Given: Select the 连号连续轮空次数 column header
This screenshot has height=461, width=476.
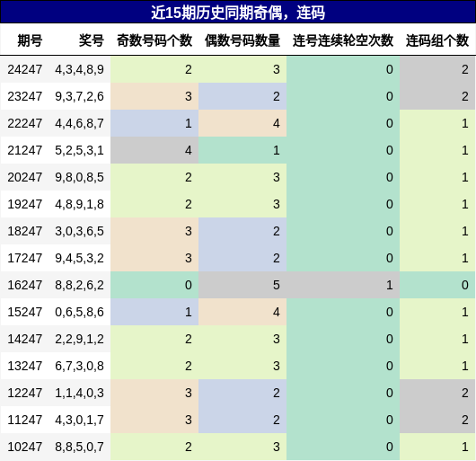Looking at the screenshot, I should click(x=343, y=40).
